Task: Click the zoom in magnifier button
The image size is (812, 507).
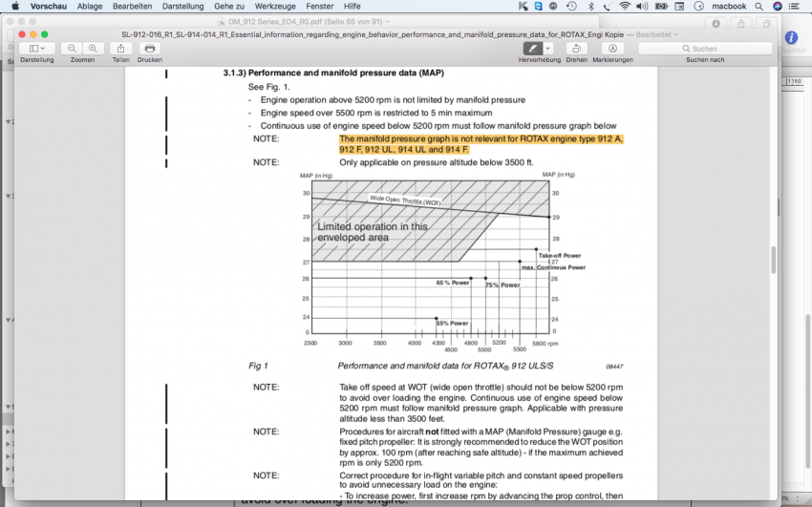Action: (94, 48)
